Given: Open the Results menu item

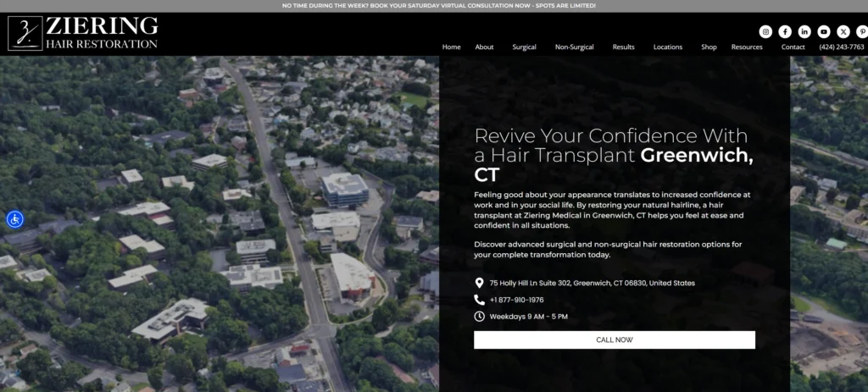Looking at the screenshot, I should point(623,47).
